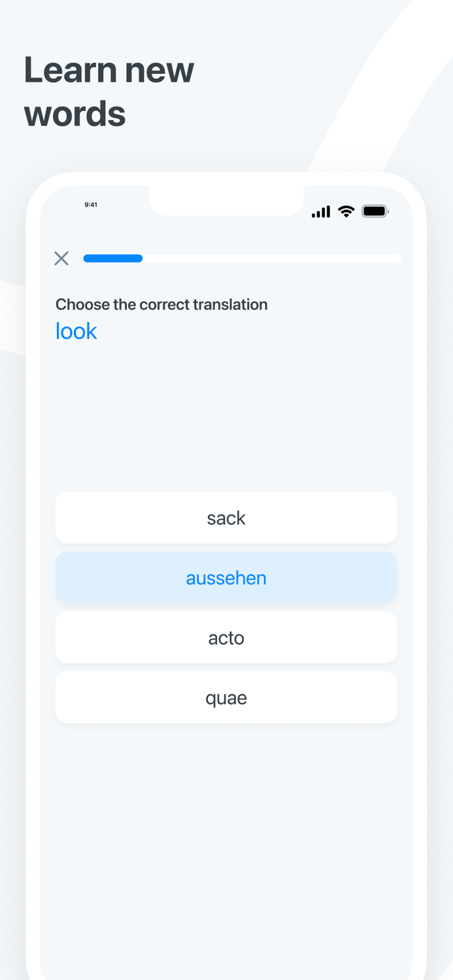Select the answer 'acto'
Screen dimensions: 453x980
tap(226, 637)
